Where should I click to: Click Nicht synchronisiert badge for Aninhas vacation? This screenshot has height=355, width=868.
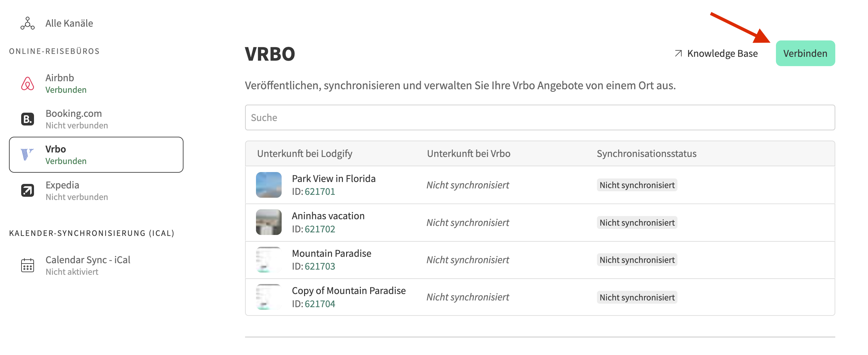pyautogui.click(x=636, y=222)
